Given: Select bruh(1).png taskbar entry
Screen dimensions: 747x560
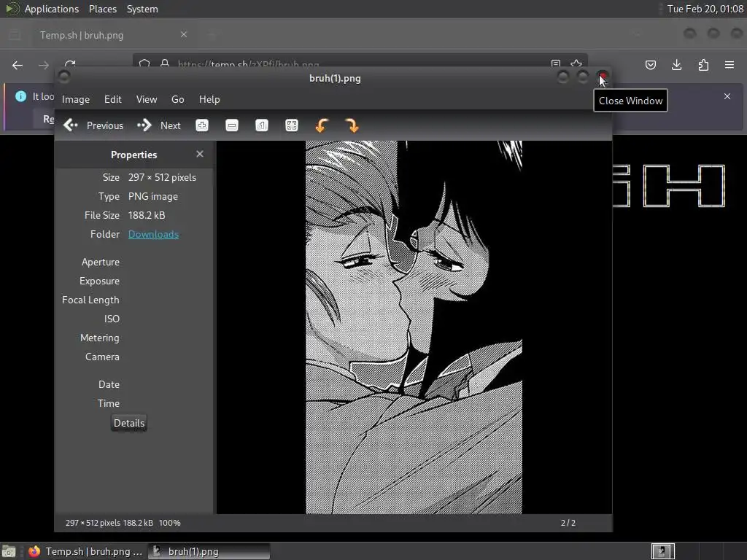Looking at the screenshot, I should pyautogui.click(x=209, y=551).
